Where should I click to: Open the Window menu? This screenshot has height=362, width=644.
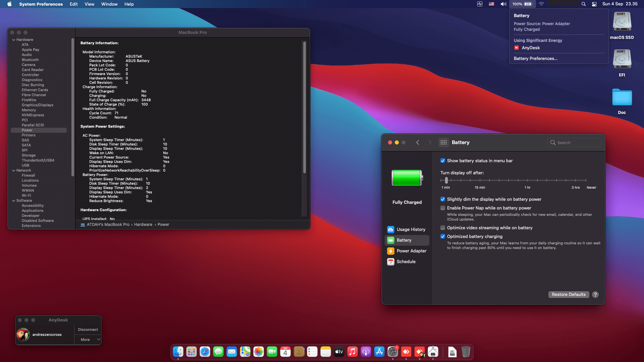point(109,4)
